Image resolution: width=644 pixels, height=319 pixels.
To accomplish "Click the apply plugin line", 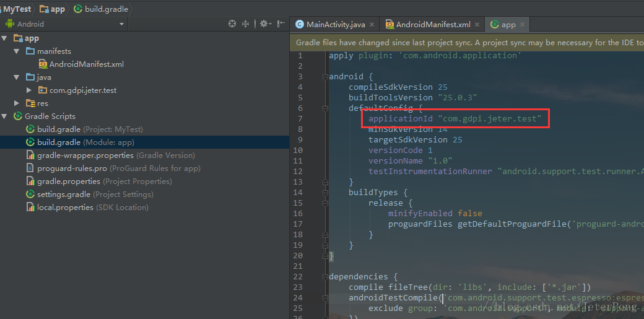I will [x=425, y=56].
